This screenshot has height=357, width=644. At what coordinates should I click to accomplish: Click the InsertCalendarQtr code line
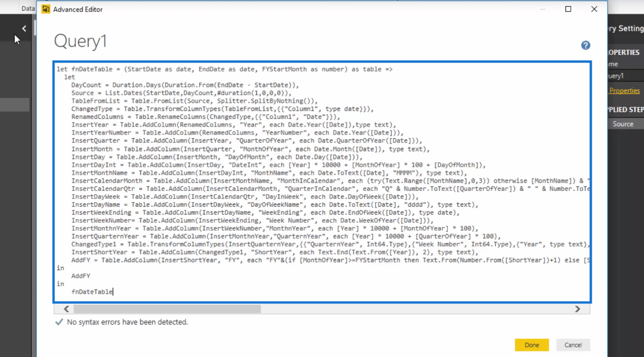click(331, 189)
